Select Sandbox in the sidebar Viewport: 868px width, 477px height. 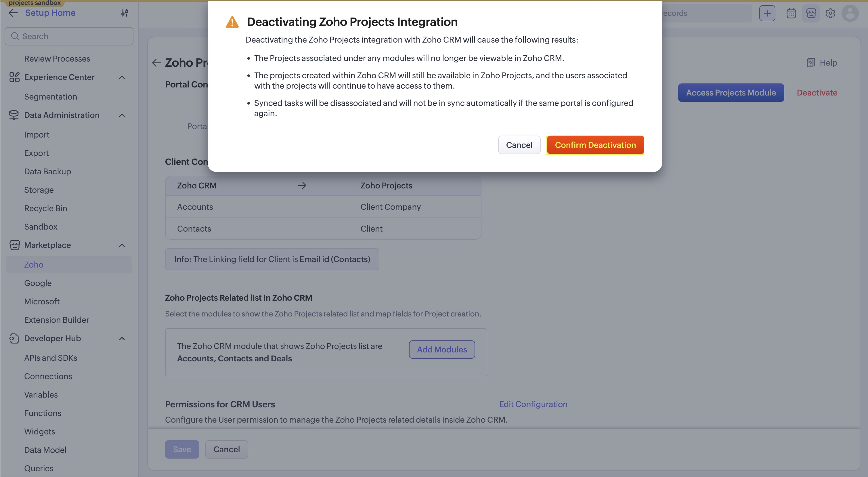pos(41,226)
